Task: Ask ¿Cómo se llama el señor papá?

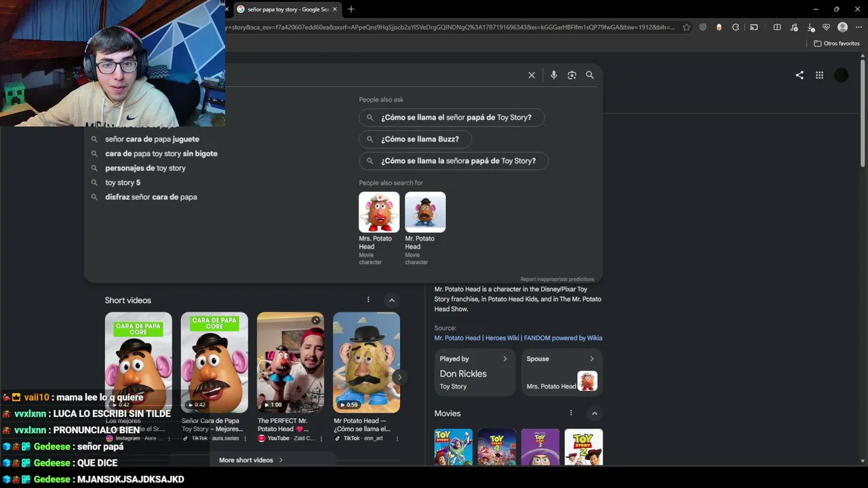Action: [452, 117]
